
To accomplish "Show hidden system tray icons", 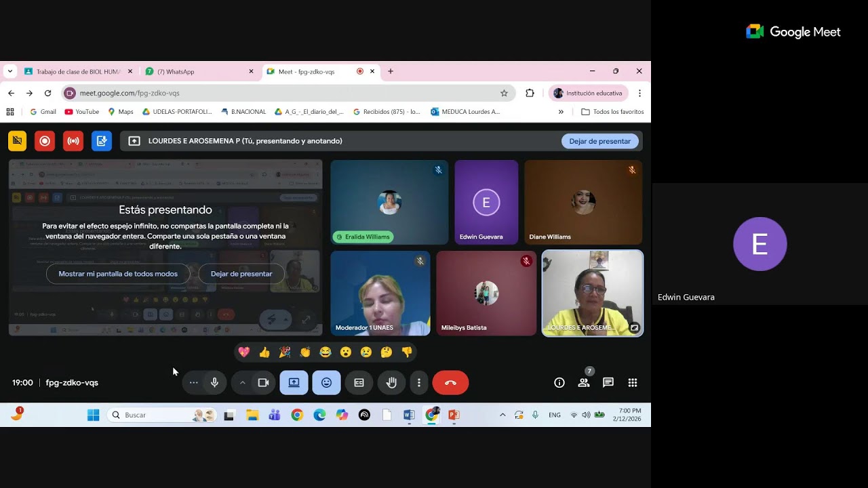I will (x=502, y=415).
